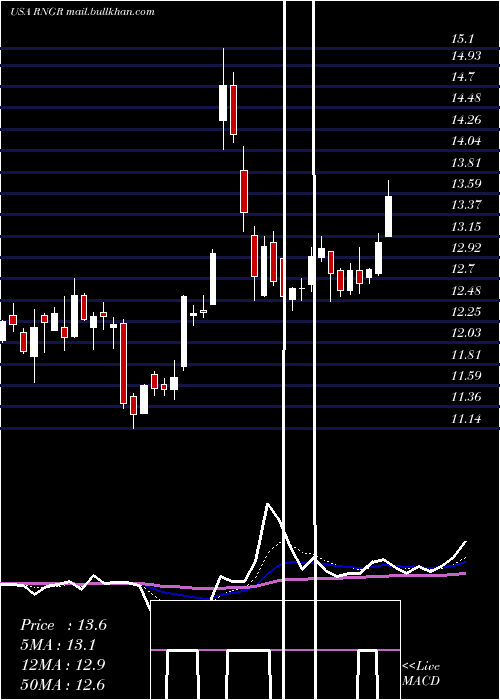Click the 12.48 price axis label

pos(466,291)
